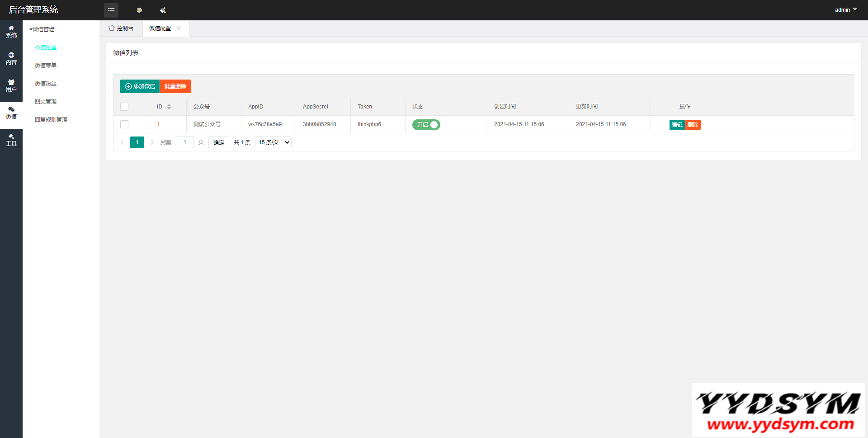Click the 后台管理系统 logo title
This screenshot has height=438, width=868.
(33, 9)
